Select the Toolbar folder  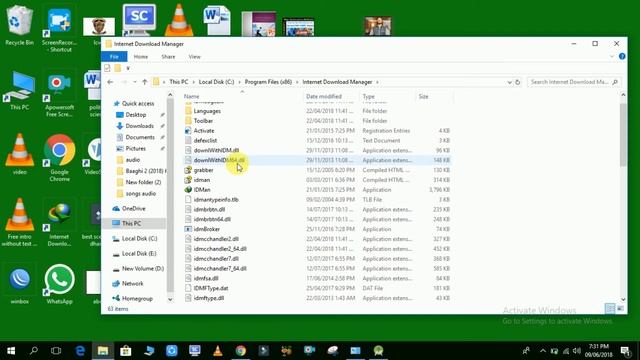click(203, 121)
